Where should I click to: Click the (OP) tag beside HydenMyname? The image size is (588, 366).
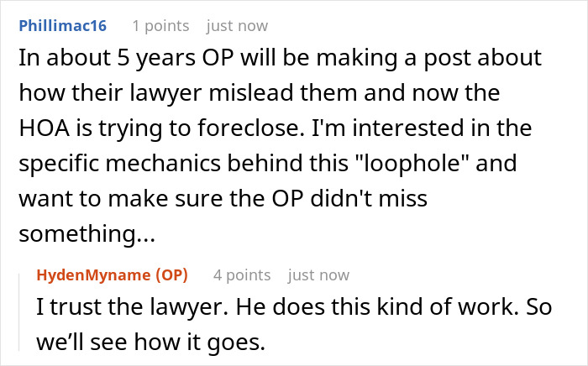[169, 275]
